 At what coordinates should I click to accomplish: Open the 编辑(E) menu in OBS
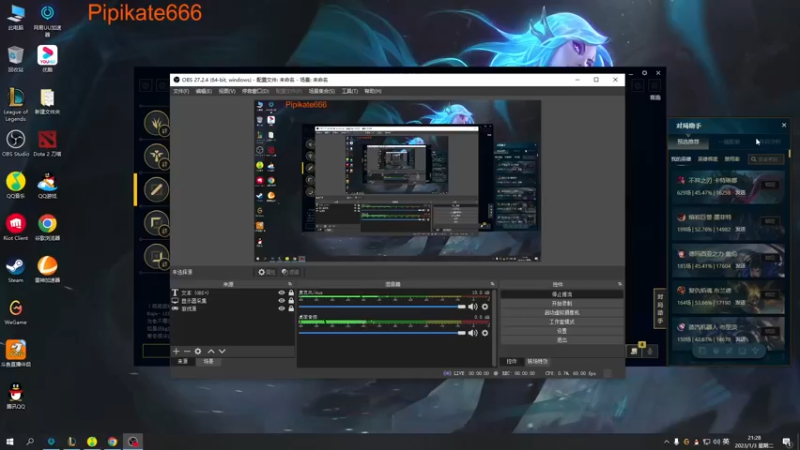tap(204, 91)
